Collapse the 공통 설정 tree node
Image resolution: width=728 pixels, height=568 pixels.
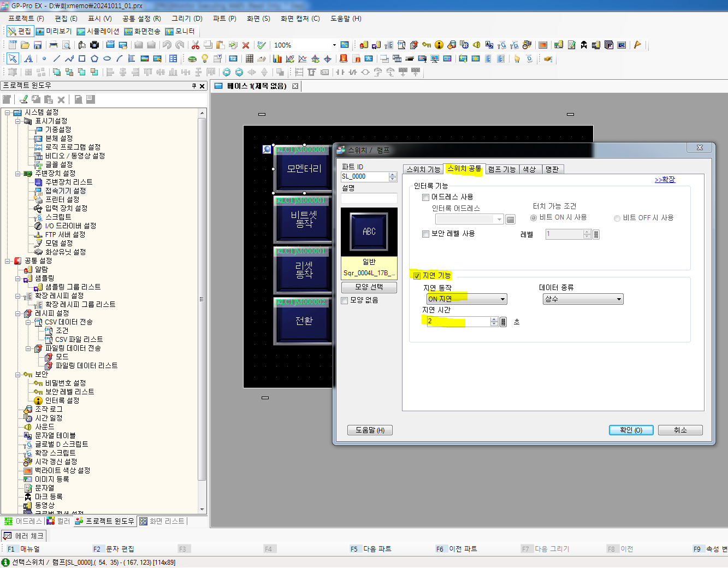8,261
